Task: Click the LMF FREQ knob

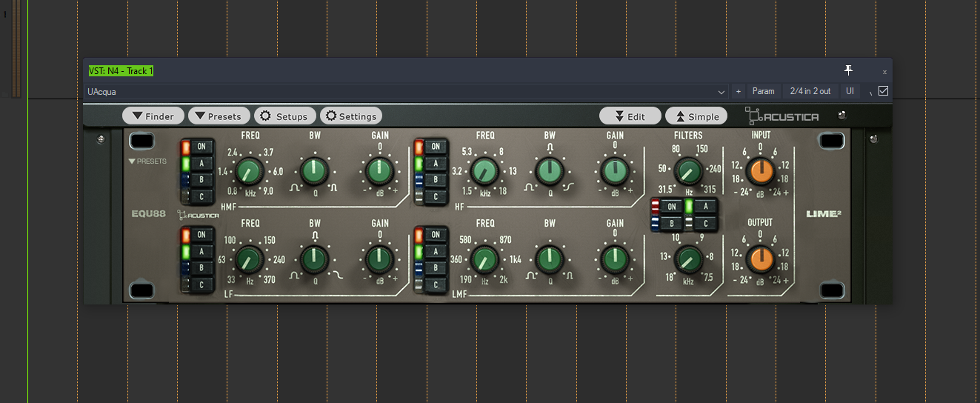Action: [x=484, y=259]
